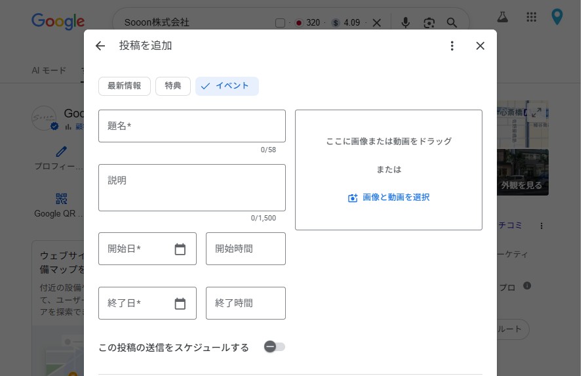Click ここに画像または動画をドラッグ upload area
The height and width of the screenshot is (376, 588).
(389, 170)
